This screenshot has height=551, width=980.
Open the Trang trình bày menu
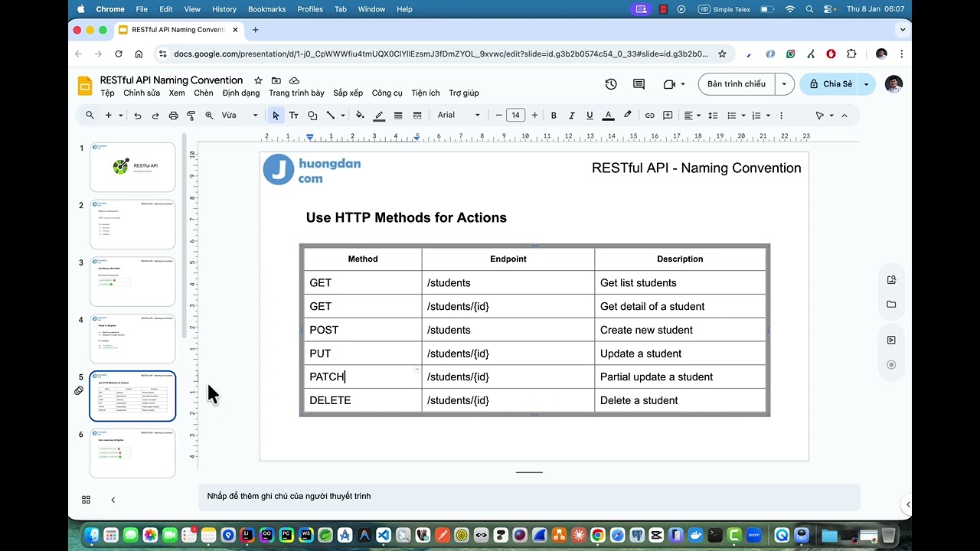pyautogui.click(x=296, y=93)
